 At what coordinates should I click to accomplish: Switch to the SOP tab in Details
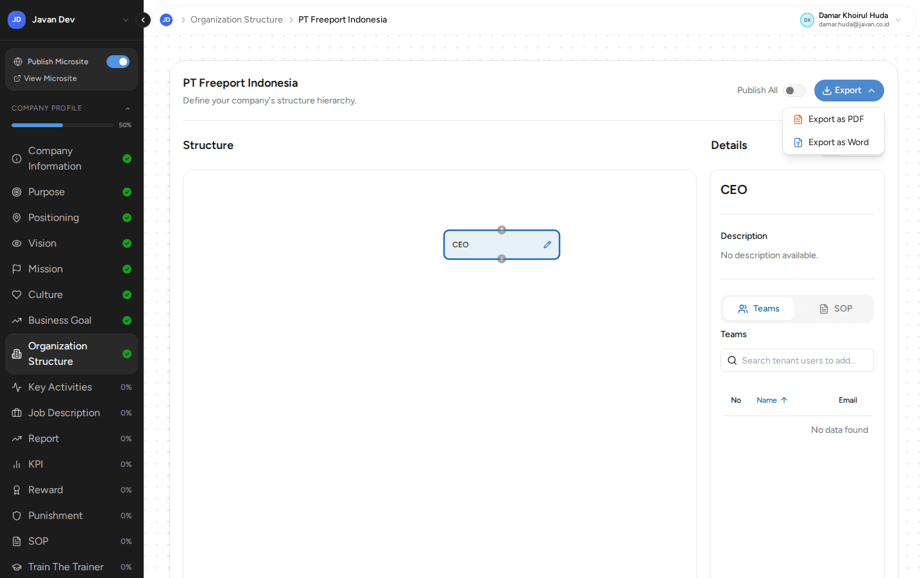(x=835, y=309)
